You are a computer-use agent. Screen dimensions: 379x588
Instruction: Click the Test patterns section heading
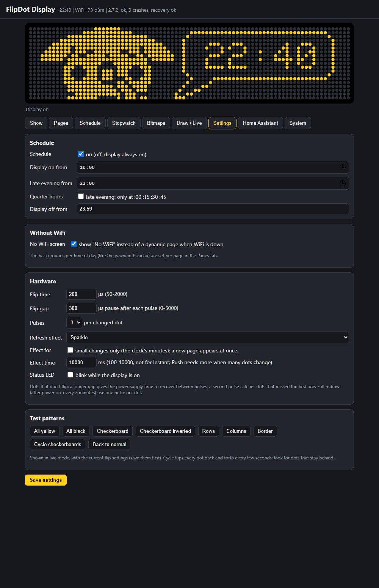[47, 418]
